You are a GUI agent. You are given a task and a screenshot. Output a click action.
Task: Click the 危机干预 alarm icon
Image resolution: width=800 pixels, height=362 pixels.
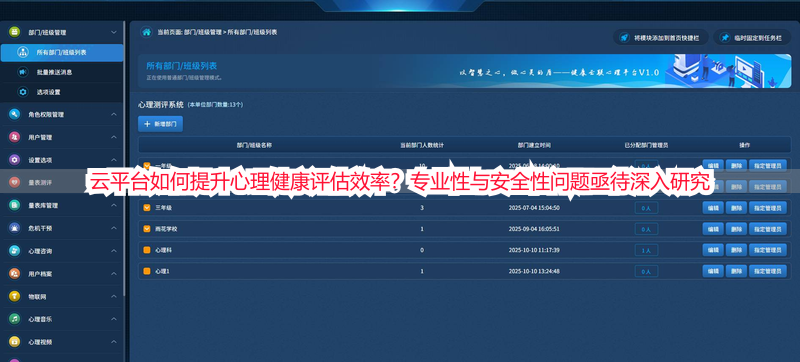14,228
